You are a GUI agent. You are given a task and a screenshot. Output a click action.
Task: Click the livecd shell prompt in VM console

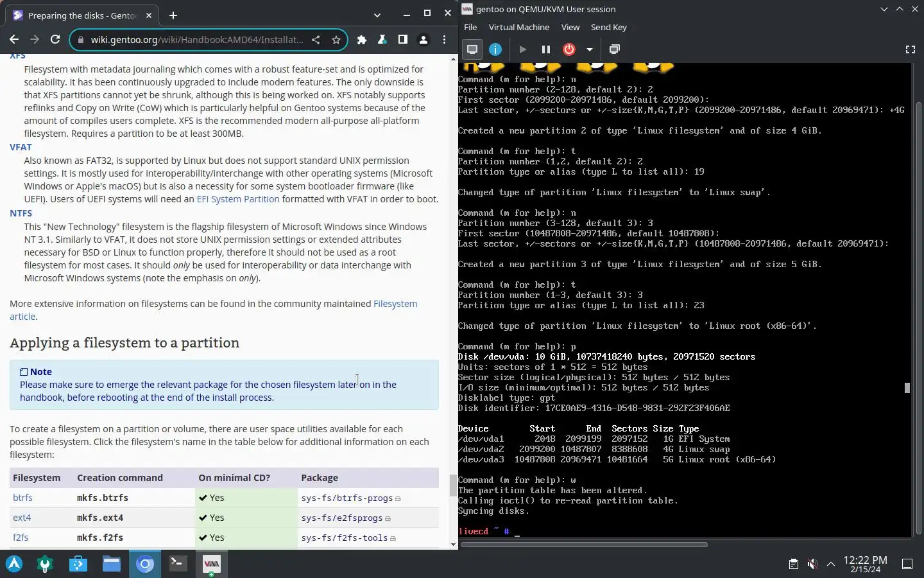484,531
